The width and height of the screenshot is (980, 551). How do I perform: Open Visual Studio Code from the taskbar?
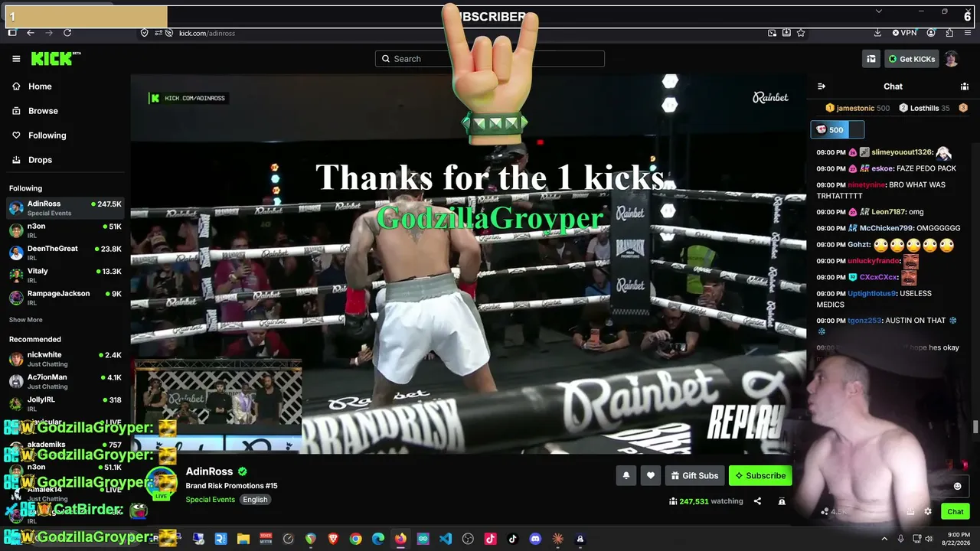(x=446, y=539)
